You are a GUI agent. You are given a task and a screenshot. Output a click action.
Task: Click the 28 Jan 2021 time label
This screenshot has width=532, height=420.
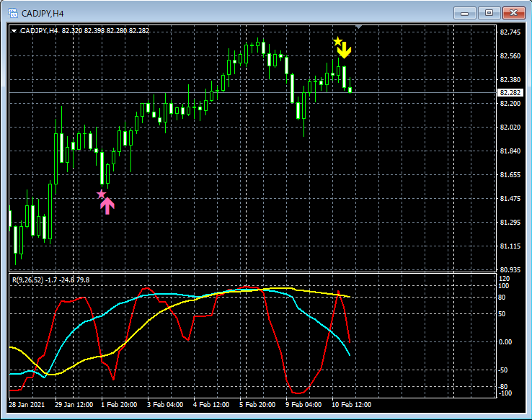[x=27, y=405]
